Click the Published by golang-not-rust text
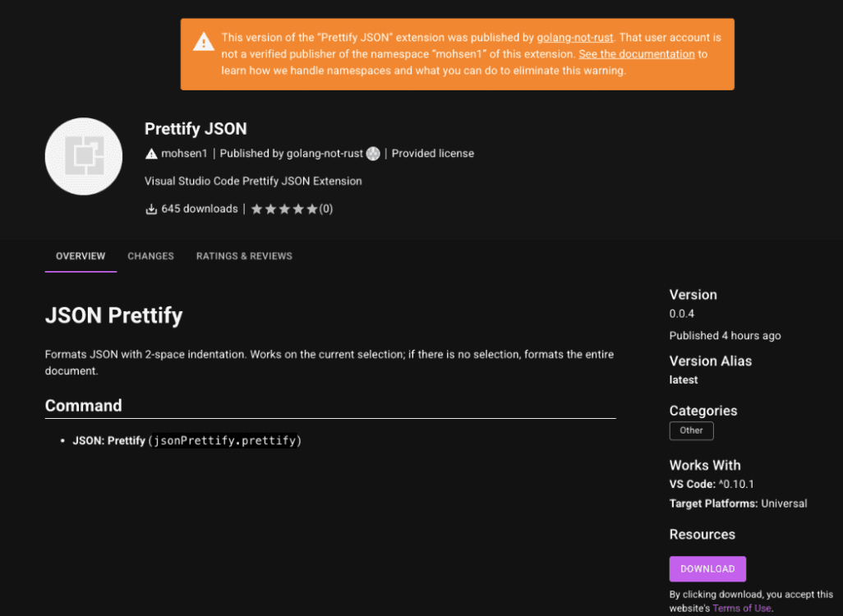 [292, 154]
